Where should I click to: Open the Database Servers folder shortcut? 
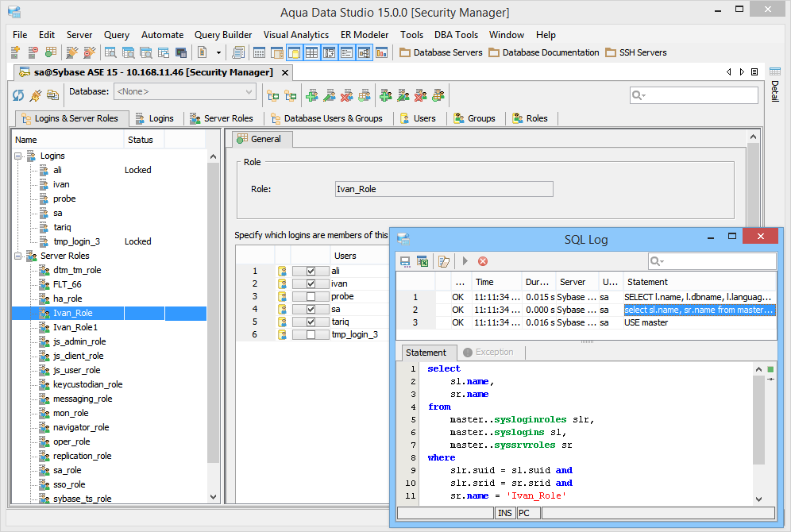(x=441, y=52)
